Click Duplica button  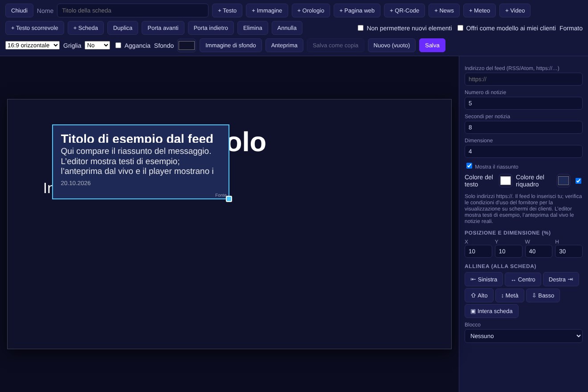(122, 28)
